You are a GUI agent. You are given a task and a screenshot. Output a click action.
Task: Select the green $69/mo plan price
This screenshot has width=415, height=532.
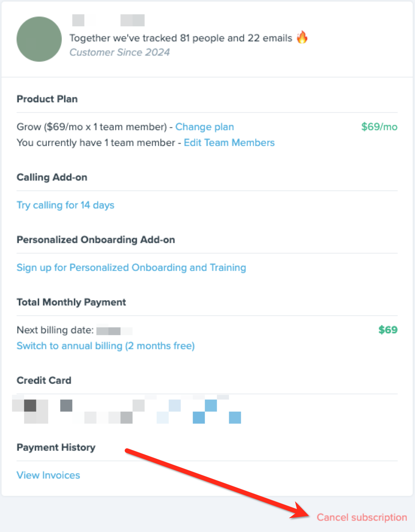[x=379, y=127]
